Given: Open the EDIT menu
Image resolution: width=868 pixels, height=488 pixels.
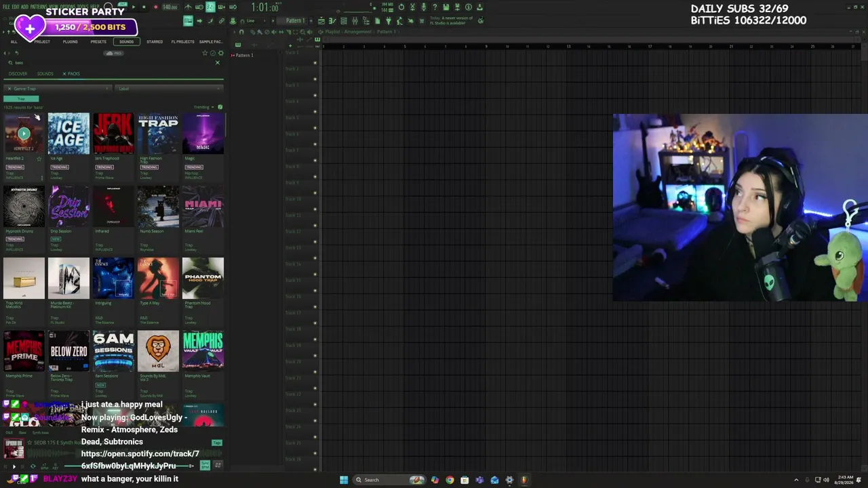Looking at the screenshot, I should (15, 7).
